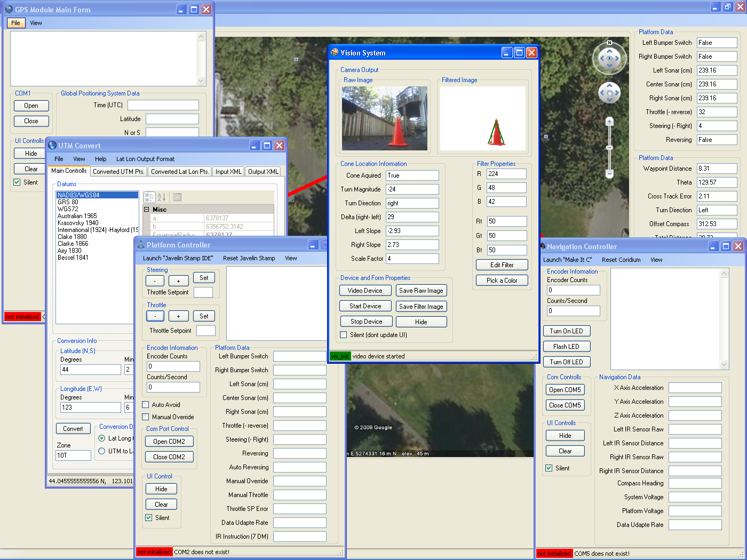
Task: Collapse the Misc category in property grid
Action: (x=147, y=210)
